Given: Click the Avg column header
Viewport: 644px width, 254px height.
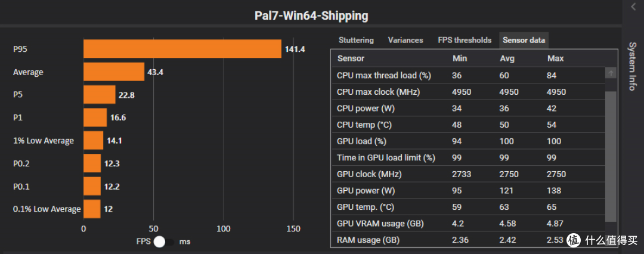Looking at the screenshot, I should point(507,59).
